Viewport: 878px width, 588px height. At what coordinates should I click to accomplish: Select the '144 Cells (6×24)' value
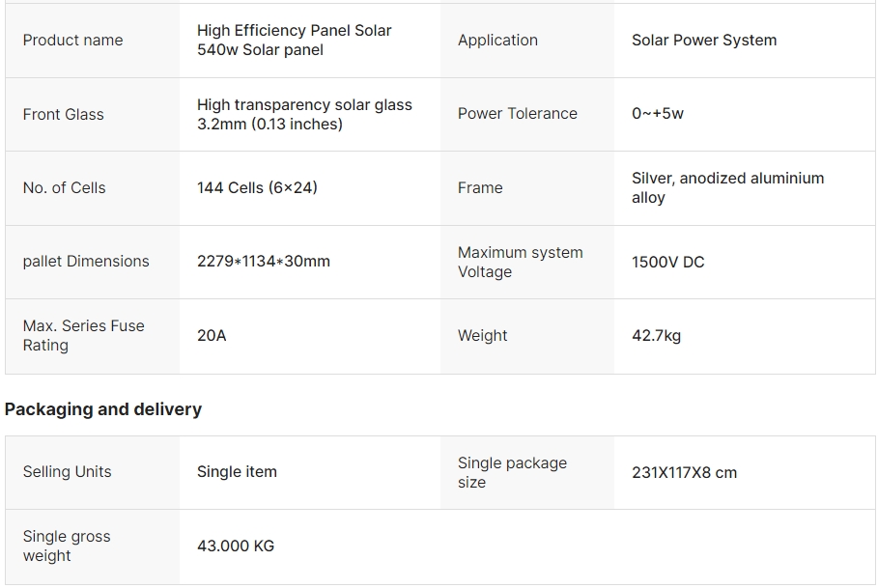(x=257, y=188)
